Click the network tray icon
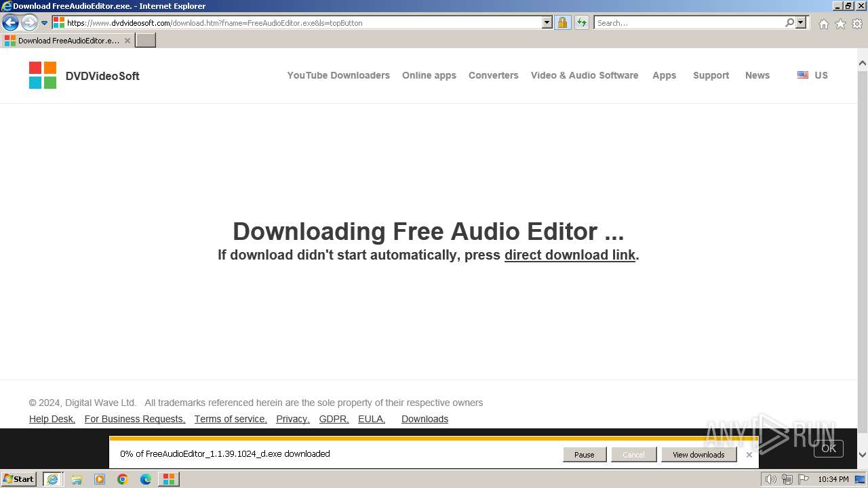The height and width of the screenshot is (488, 868). click(787, 479)
